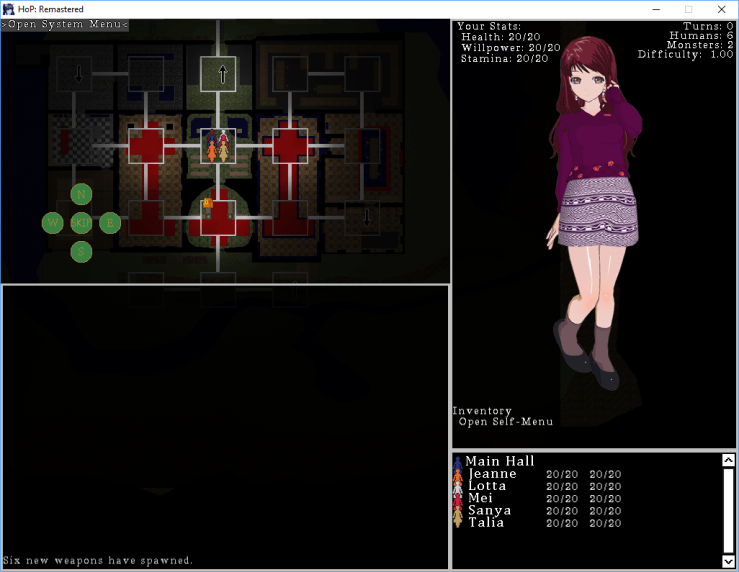Move north with the N compass button

pyautogui.click(x=81, y=194)
